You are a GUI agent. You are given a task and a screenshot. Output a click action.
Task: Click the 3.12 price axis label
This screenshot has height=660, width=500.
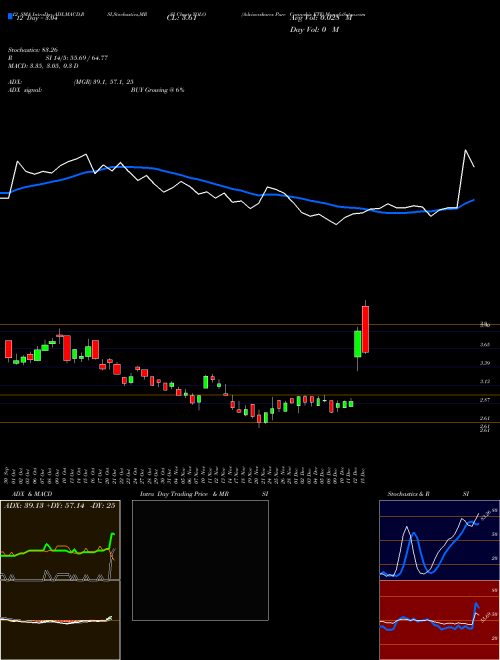click(x=484, y=381)
